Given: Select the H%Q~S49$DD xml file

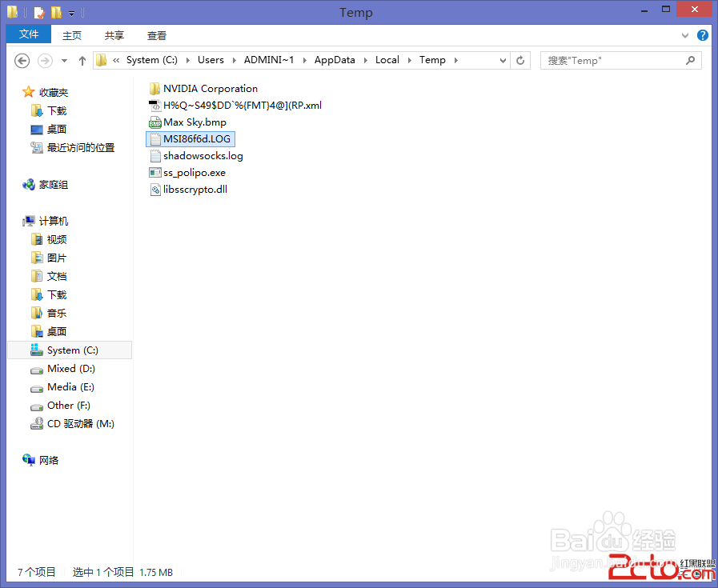Looking at the screenshot, I should click(x=235, y=106).
